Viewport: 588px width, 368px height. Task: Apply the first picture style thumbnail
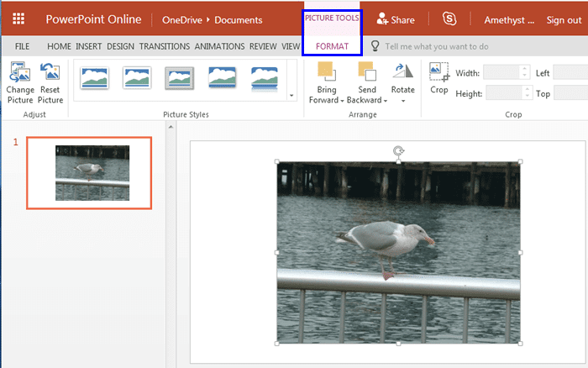point(94,78)
